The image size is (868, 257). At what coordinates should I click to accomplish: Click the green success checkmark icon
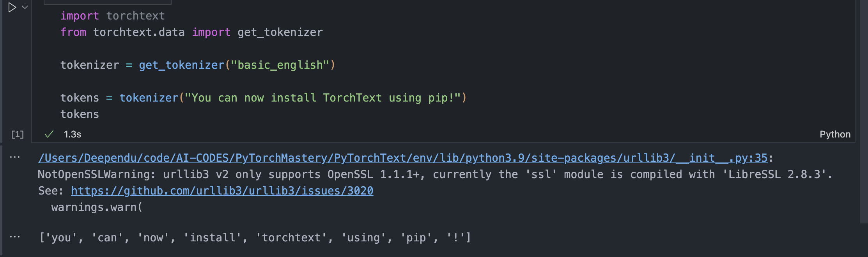49,134
